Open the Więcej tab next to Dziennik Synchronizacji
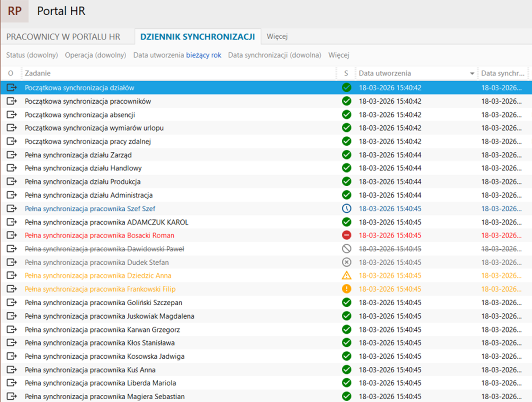532x402 pixels. point(277,37)
